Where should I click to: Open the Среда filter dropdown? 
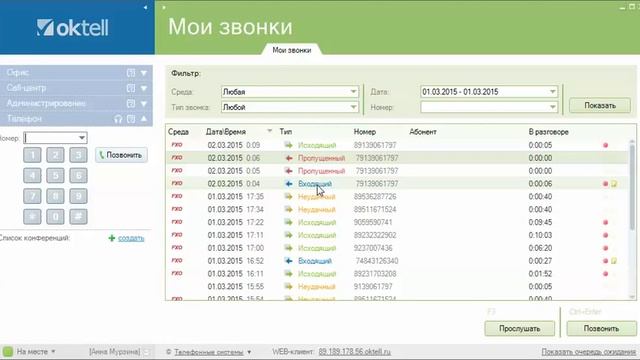(x=353, y=92)
